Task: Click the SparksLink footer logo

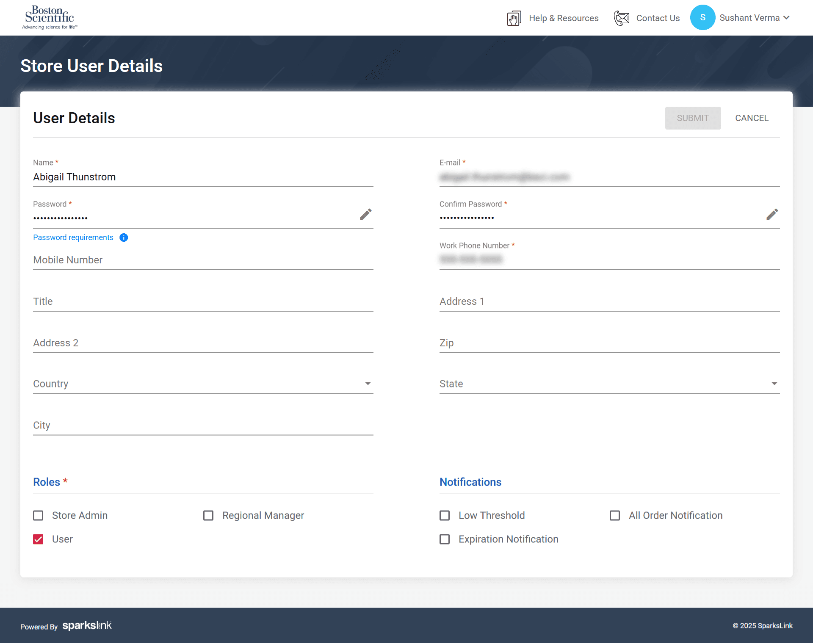Action: click(87, 625)
